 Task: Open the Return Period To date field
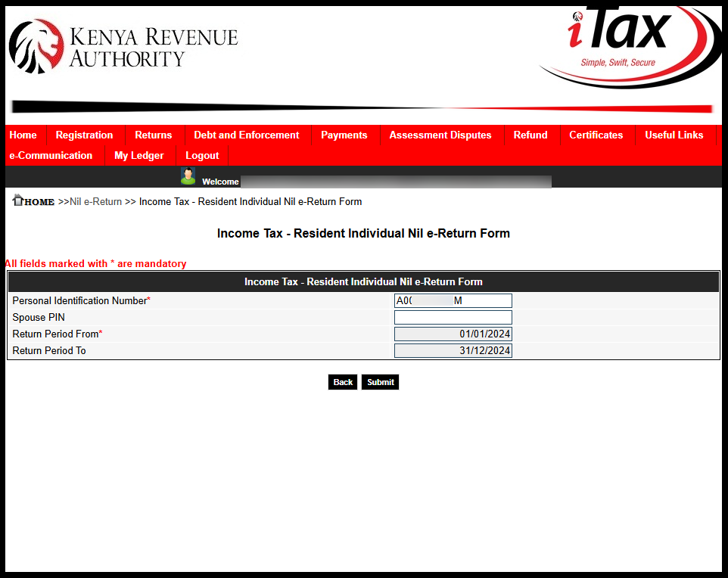[x=453, y=350]
